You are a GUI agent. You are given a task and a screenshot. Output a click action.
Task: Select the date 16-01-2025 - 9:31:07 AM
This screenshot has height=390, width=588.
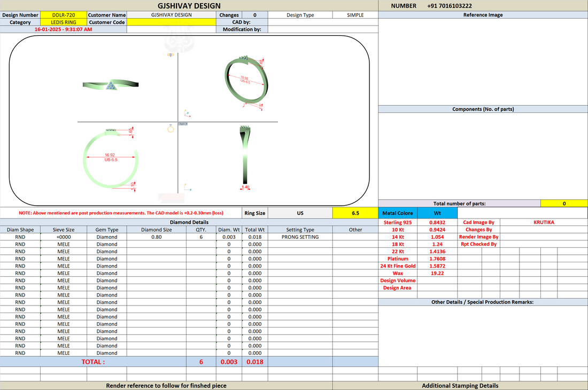pyautogui.click(x=64, y=29)
